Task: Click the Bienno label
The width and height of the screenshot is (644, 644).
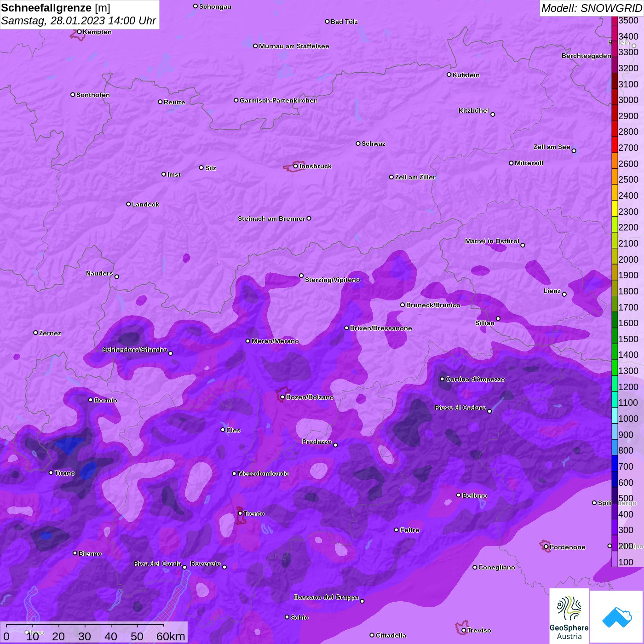Action: (x=90, y=553)
